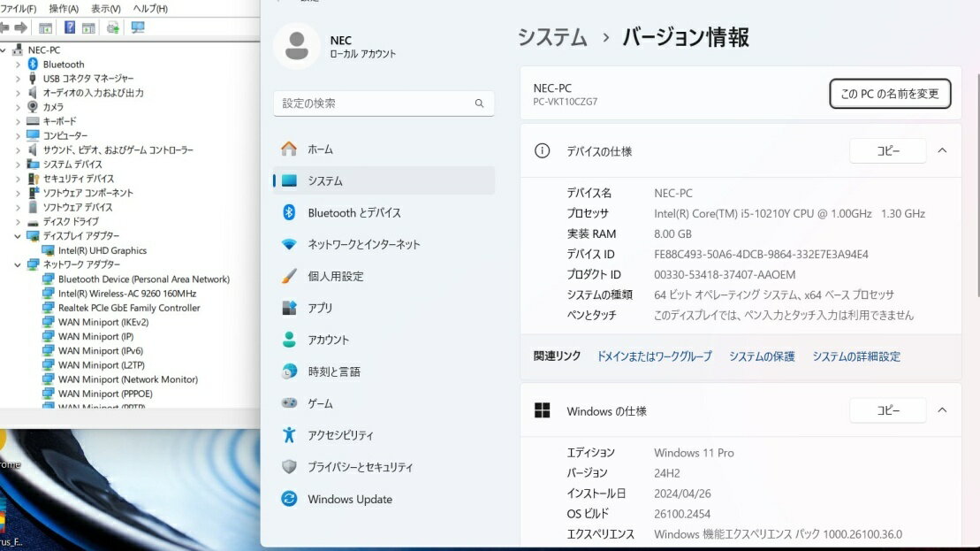Select Bluetooth Device (Personal Area Network) entry
The height and width of the screenshot is (551, 980).
144,279
